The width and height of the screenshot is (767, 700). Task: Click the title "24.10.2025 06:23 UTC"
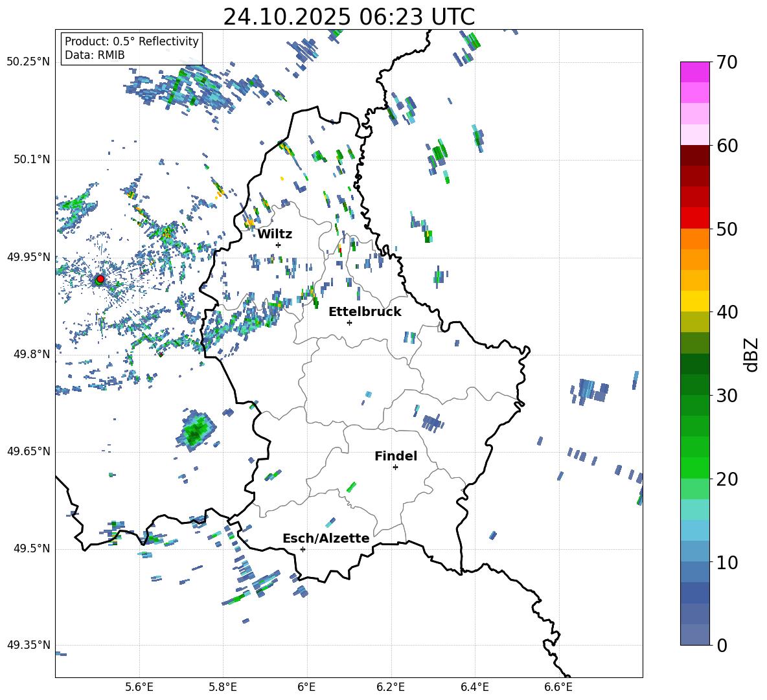[x=349, y=17]
